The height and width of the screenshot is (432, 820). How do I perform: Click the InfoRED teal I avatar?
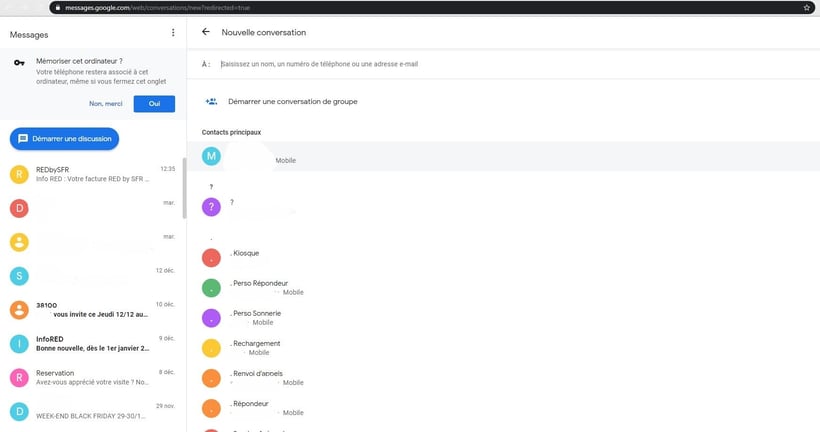(19, 344)
